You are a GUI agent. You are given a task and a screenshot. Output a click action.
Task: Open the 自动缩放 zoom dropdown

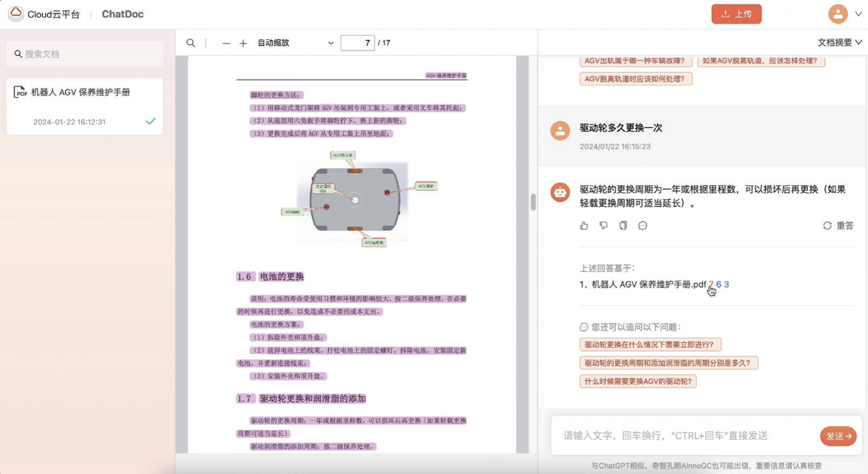(x=295, y=43)
